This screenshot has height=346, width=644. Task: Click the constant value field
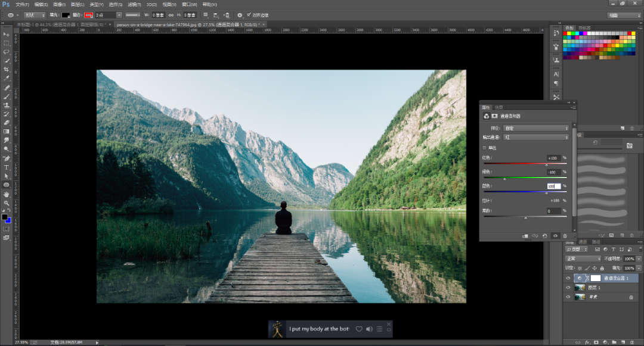(x=553, y=211)
